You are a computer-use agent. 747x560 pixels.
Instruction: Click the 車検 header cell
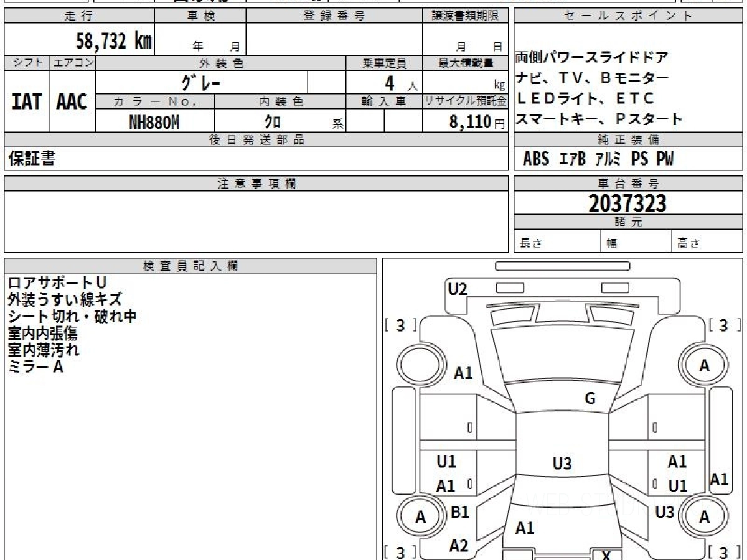200,16
